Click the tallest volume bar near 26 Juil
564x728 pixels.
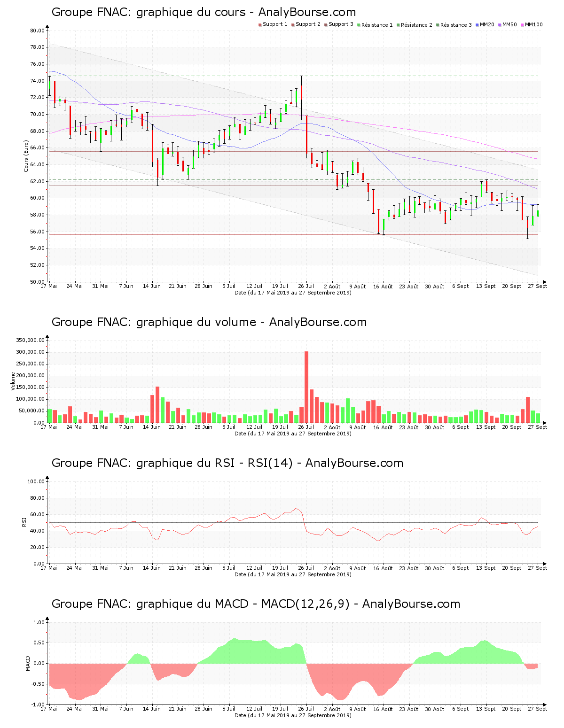[x=306, y=387]
